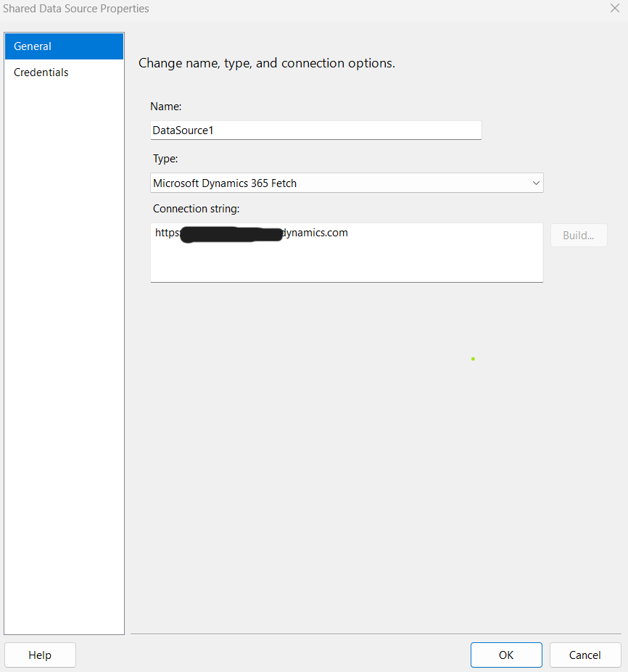Open Help for data source properties
The width and height of the screenshot is (628, 672).
[40, 655]
